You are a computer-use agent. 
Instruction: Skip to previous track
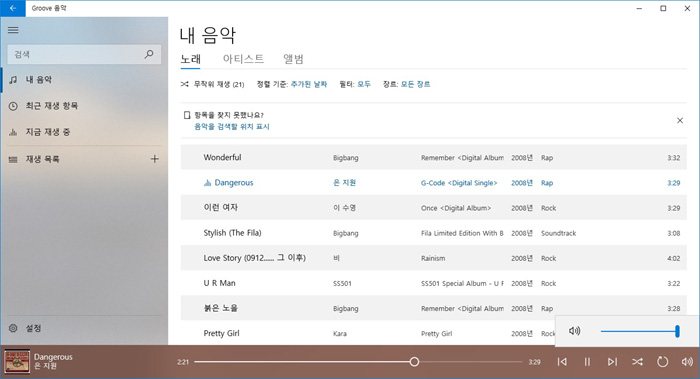[562, 362]
